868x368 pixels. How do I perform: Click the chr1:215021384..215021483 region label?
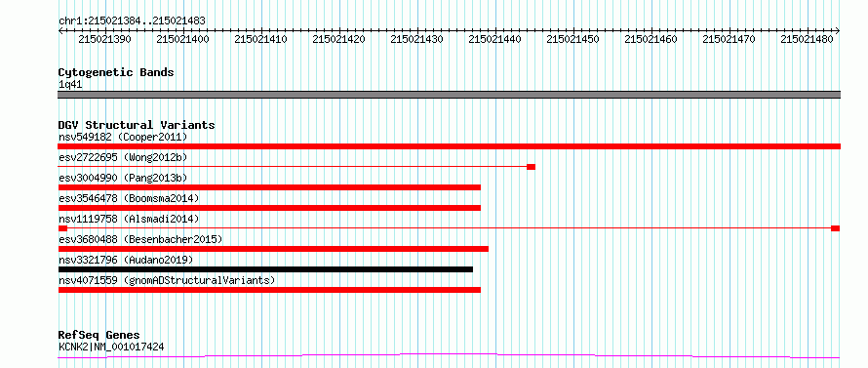[133, 21]
